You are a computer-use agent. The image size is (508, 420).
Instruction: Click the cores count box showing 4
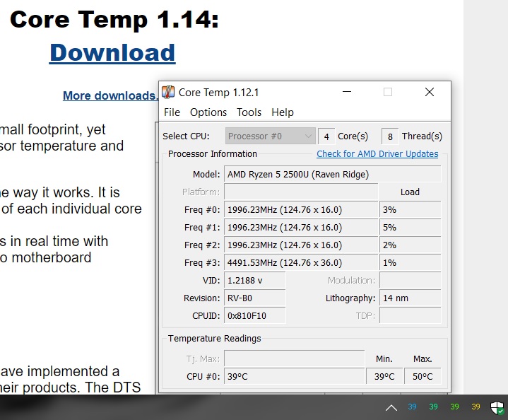pos(326,136)
